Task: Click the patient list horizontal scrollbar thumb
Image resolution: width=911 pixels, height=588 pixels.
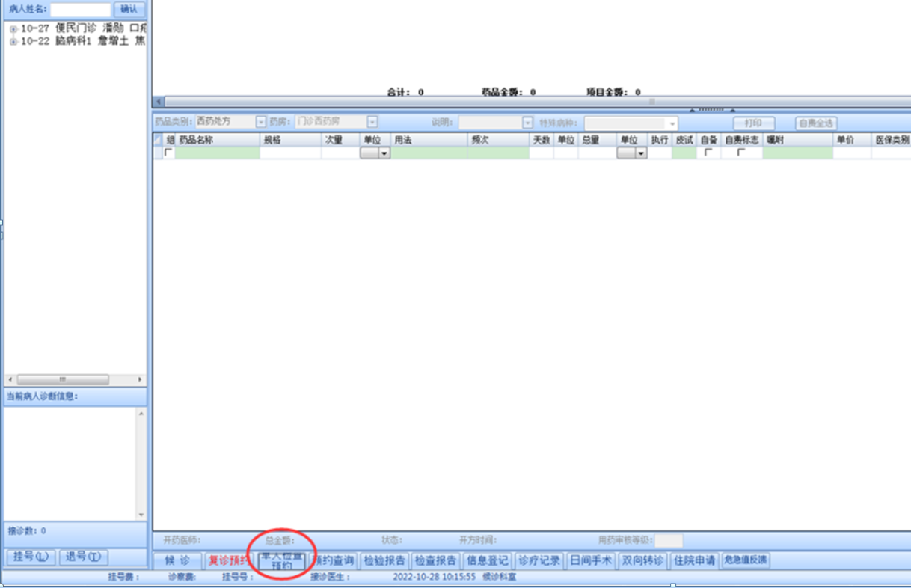Action: click(x=63, y=380)
